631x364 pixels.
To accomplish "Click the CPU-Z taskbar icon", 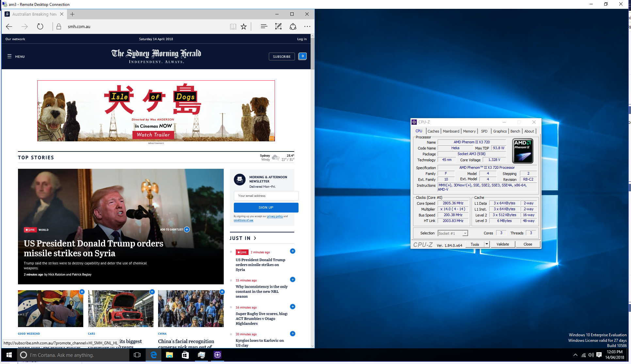I will click(218, 355).
